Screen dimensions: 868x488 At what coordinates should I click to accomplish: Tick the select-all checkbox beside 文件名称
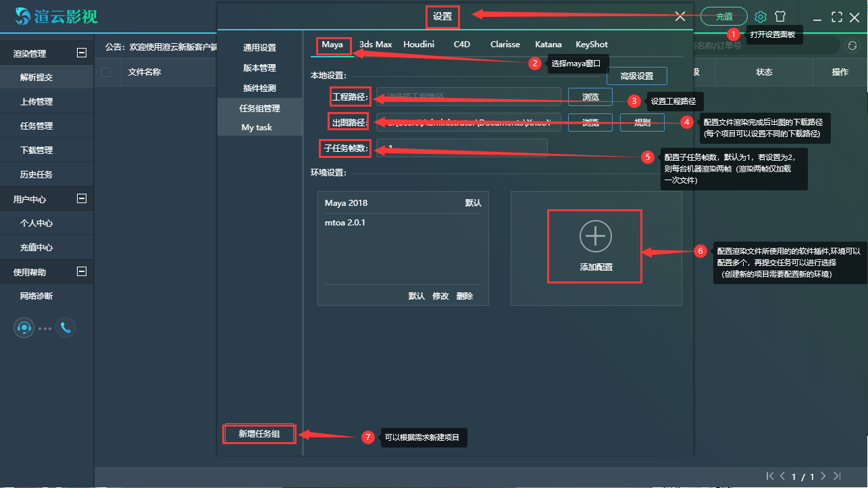pos(106,72)
